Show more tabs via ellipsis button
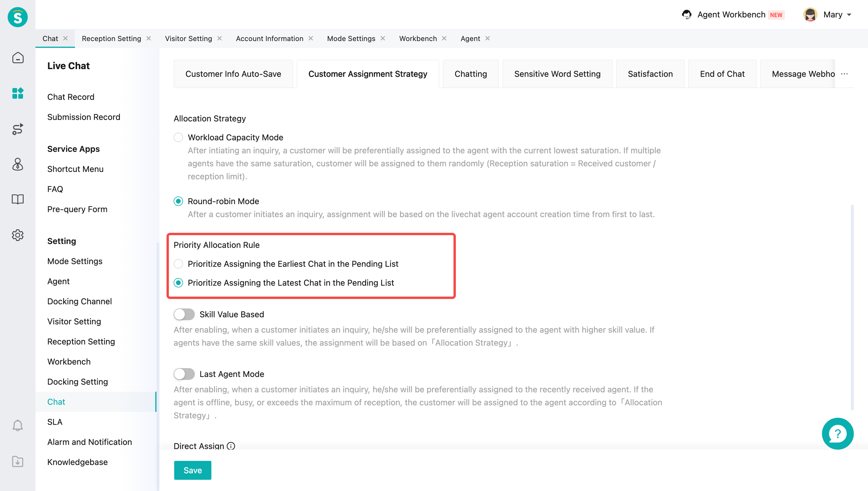The image size is (868, 491). point(844,74)
